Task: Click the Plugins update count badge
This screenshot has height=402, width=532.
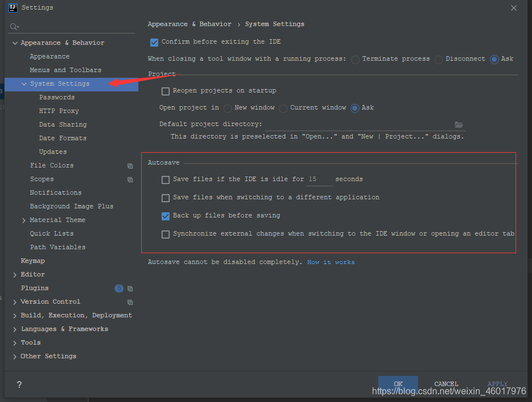Action: [x=119, y=288]
